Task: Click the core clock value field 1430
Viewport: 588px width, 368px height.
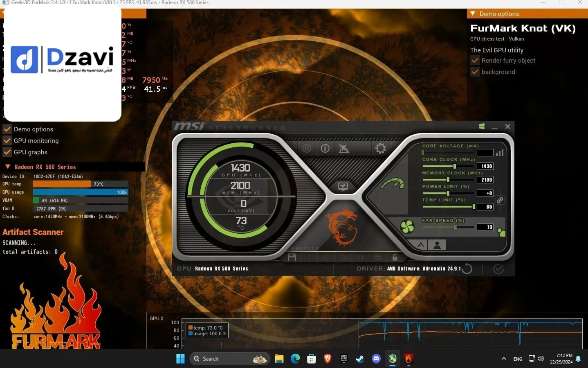Action: coord(485,166)
